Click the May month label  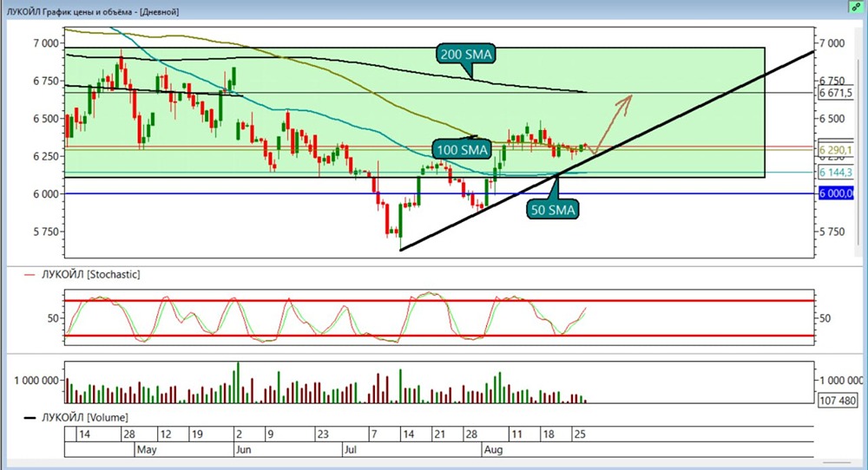(x=147, y=449)
